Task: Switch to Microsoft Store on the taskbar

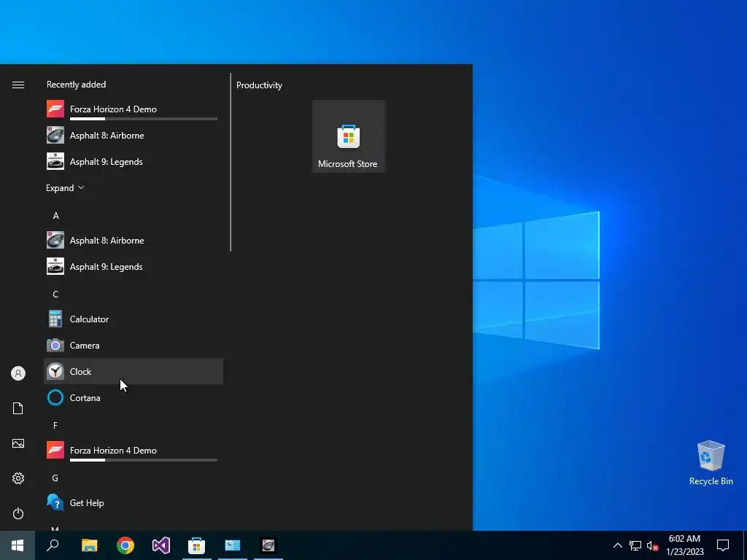Action: [x=196, y=545]
